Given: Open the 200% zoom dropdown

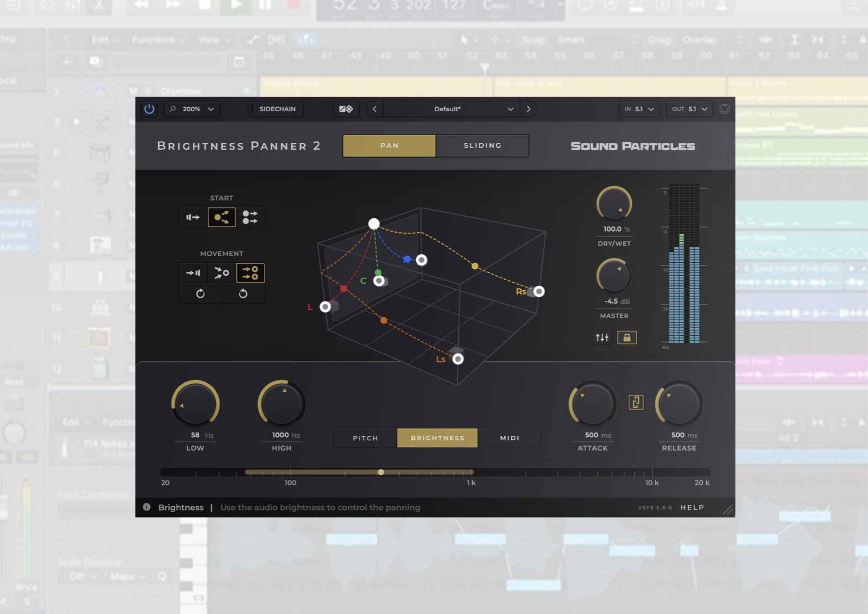Looking at the screenshot, I should pos(192,109).
